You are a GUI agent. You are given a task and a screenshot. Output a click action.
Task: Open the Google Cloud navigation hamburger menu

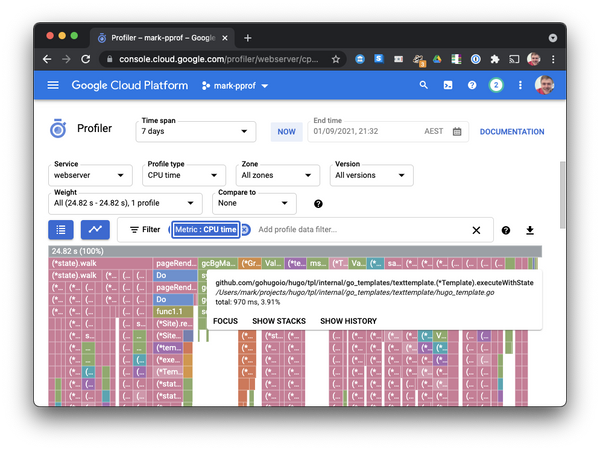(x=53, y=86)
